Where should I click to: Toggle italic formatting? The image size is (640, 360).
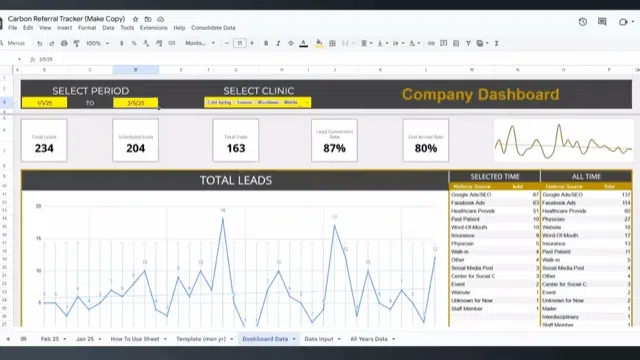tap(278, 43)
